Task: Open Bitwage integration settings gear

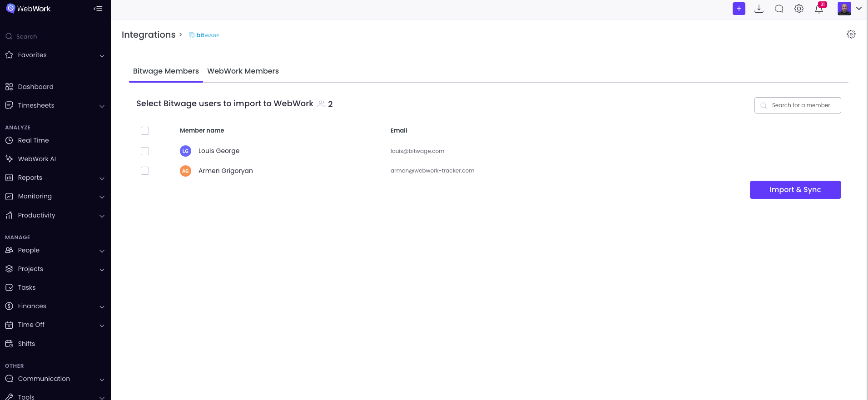Action: (851, 35)
